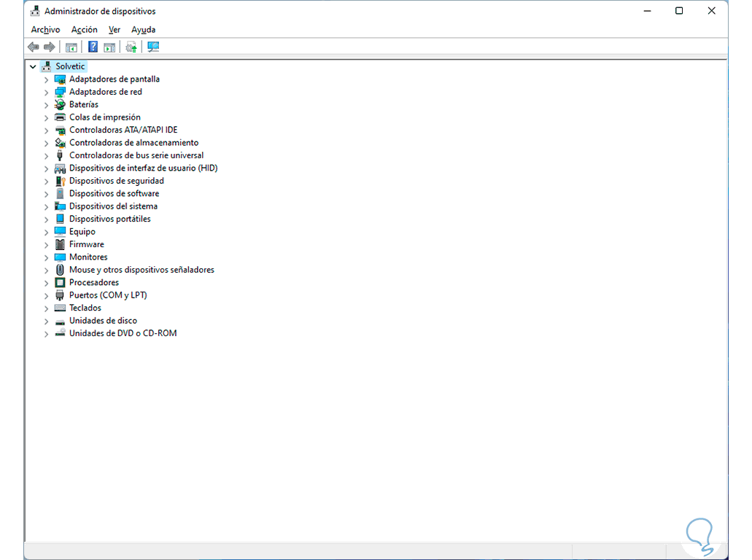Click the Controladoras ATA/ATAPI IDE icon
This screenshot has width=752, height=560.
coord(60,130)
